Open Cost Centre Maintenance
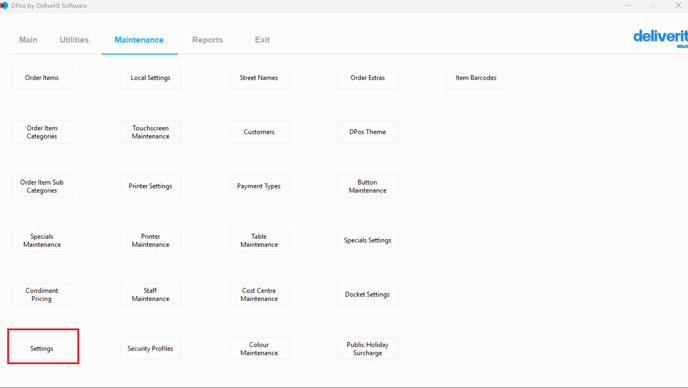The height and width of the screenshot is (388, 688). tap(259, 295)
